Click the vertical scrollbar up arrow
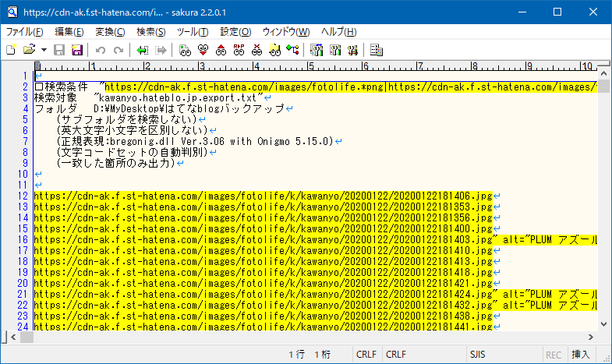Screen dimensions: 612x364 (603, 73)
